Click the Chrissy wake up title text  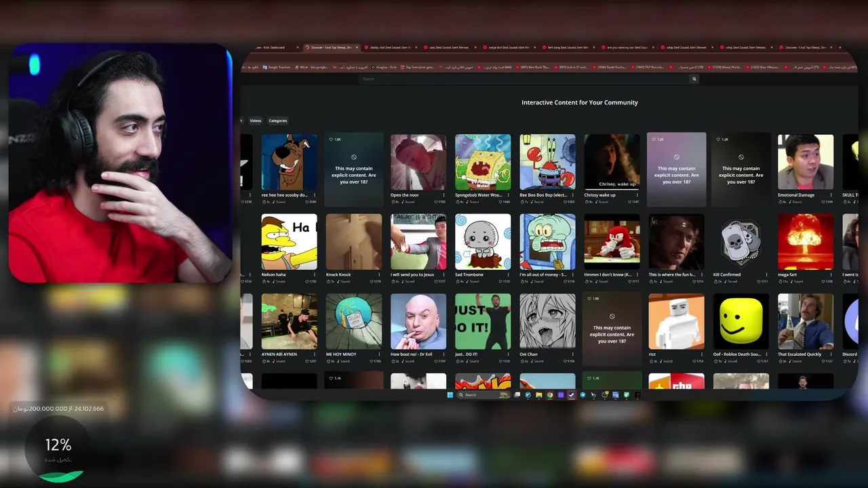click(600, 195)
